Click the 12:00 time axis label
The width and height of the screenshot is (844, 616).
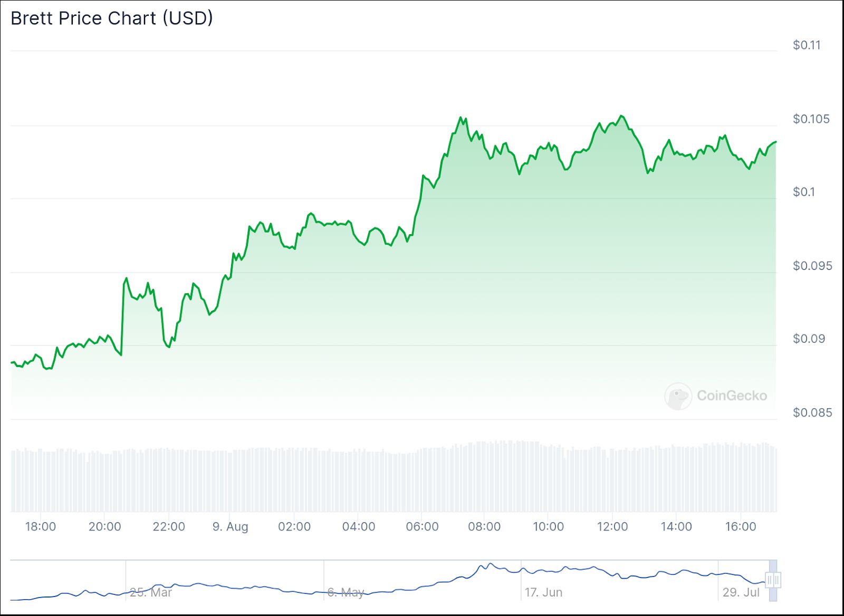click(x=612, y=526)
